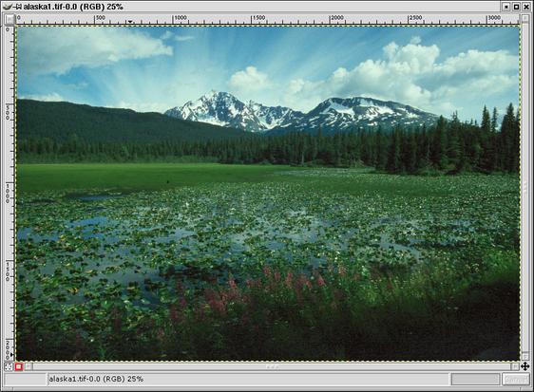Open the window menu from Wilber title icon

8,7
